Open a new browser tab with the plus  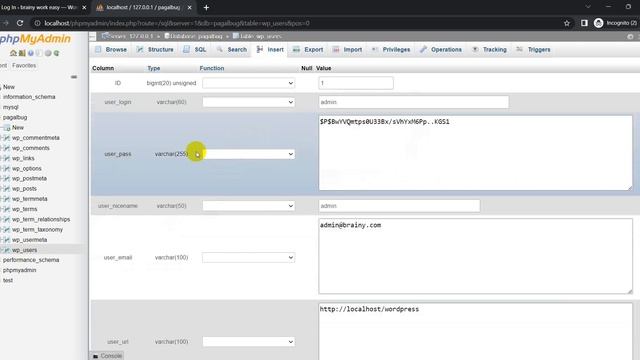click(x=206, y=7)
